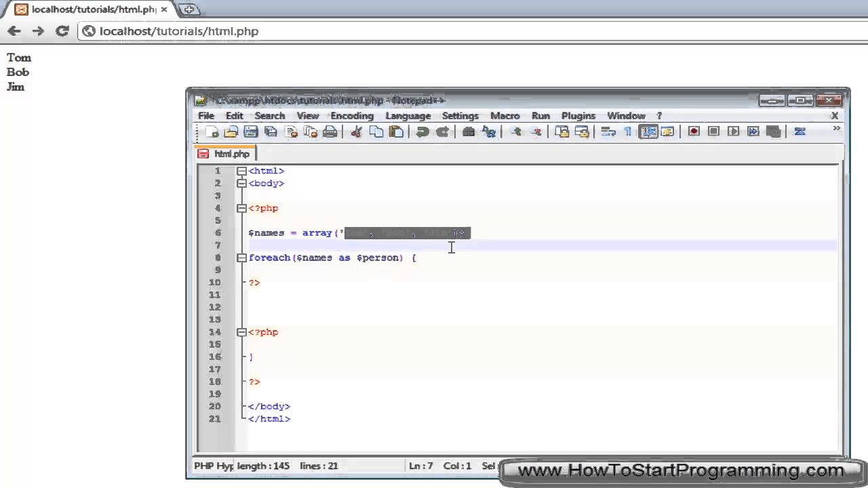Screen dimensions: 868x488
Task: Click the foreach code on line 8
Action: (332, 258)
